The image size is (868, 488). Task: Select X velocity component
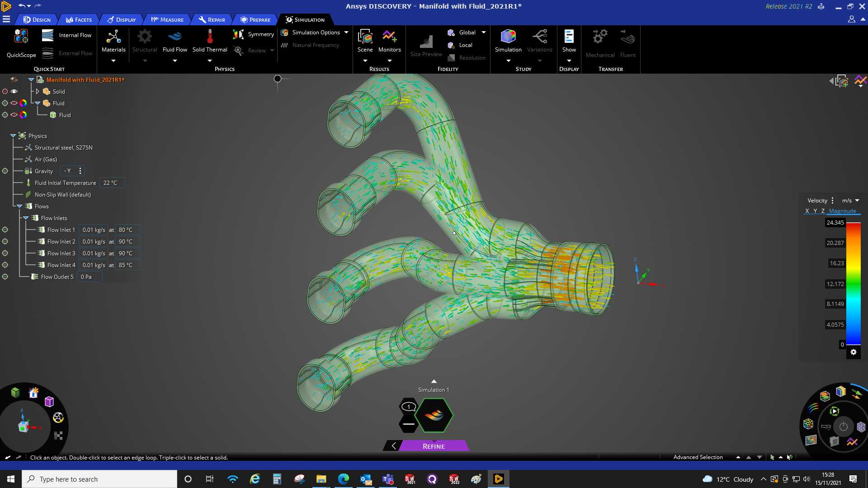click(807, 211)
